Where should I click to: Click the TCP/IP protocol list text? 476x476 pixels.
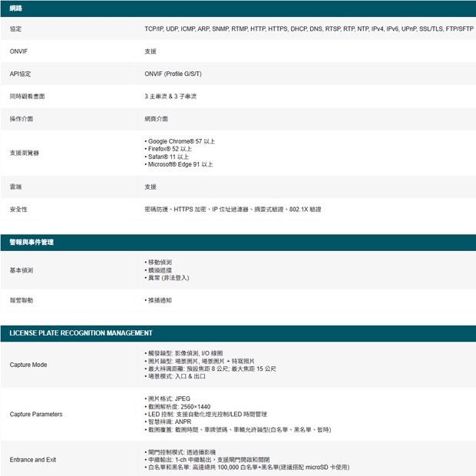click(x=309, y=29)
